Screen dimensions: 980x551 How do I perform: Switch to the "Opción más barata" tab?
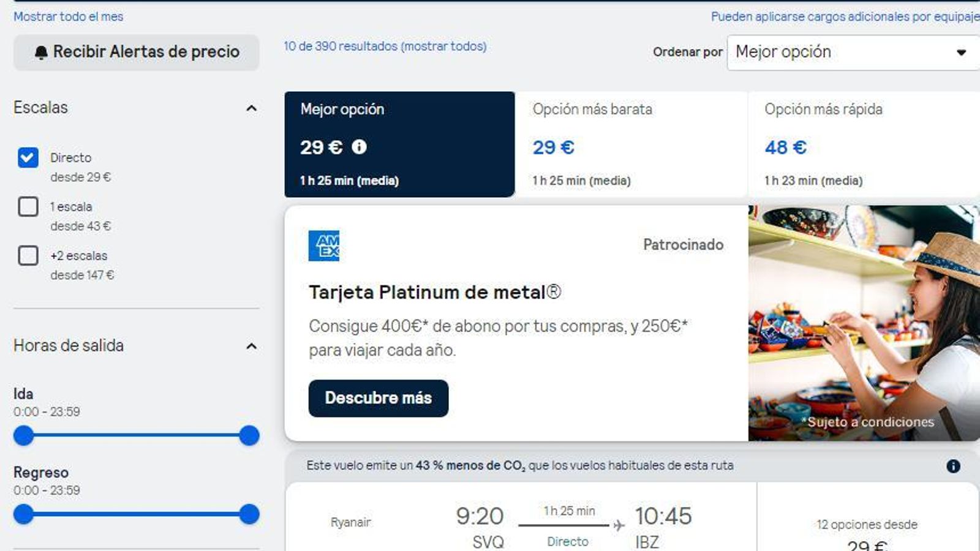(x=631, y=144)
